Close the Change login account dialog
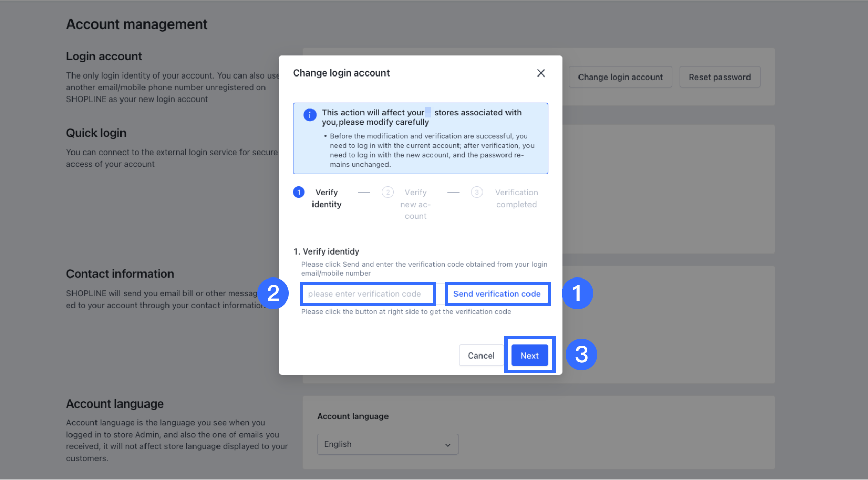 pyautogui.click(x=541, y=73)
